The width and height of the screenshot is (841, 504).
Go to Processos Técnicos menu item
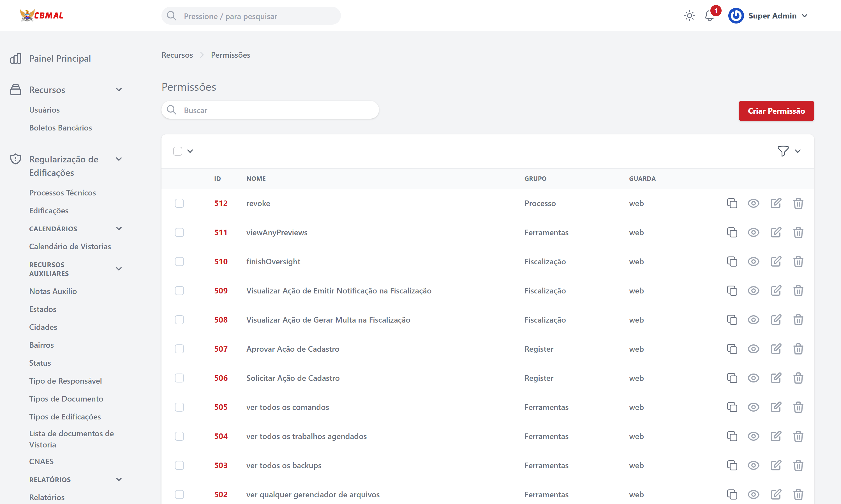pyautogui.click(x=62, y=193)
